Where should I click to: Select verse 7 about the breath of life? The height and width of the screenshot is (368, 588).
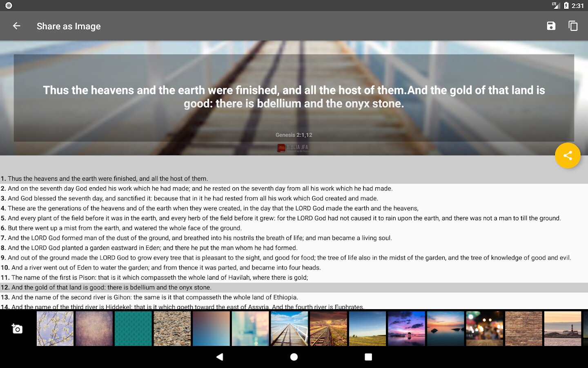click(294, 238)
